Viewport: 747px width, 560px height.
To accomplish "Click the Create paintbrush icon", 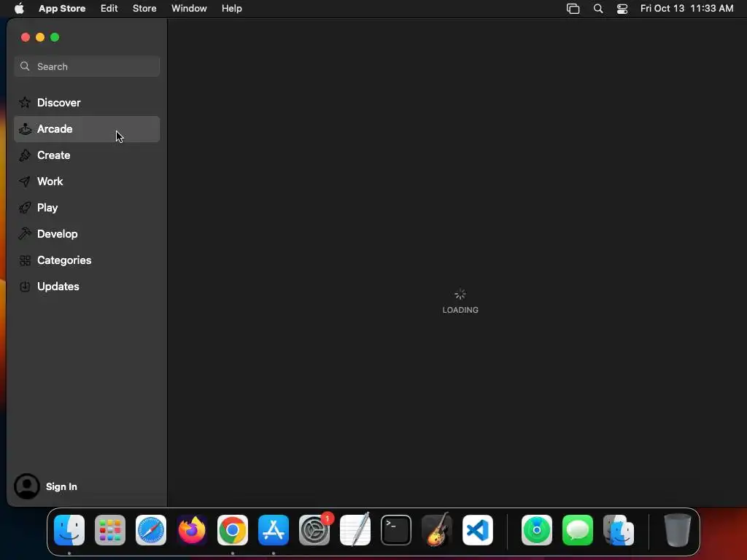I will pyautogui.click(x=25, y=155).
